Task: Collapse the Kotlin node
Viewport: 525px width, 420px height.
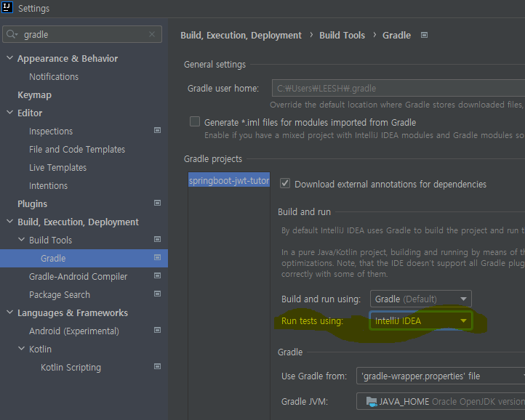Action: click(21, 348)
